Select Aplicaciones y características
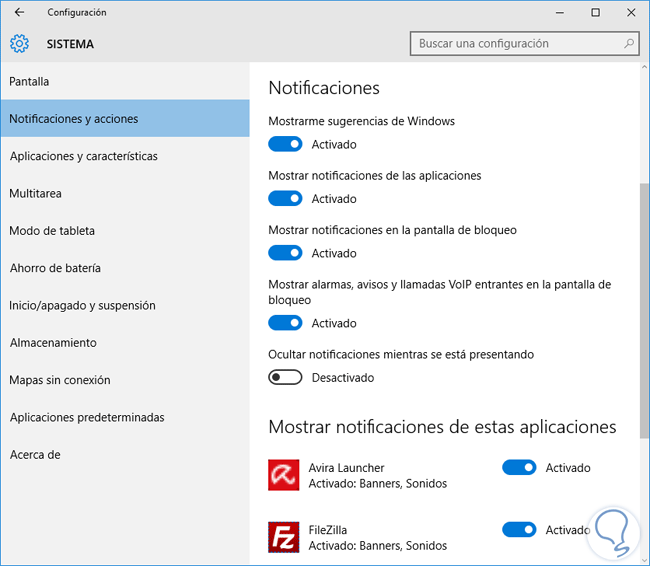 click(83, 156)
